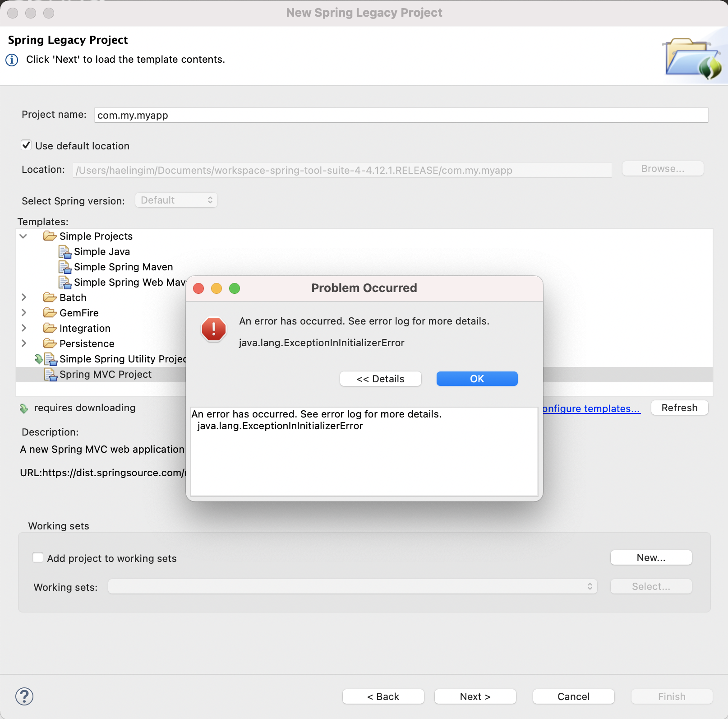Open the Select Spring version dropdown
728x719 pixels.
tap(176, 200)
